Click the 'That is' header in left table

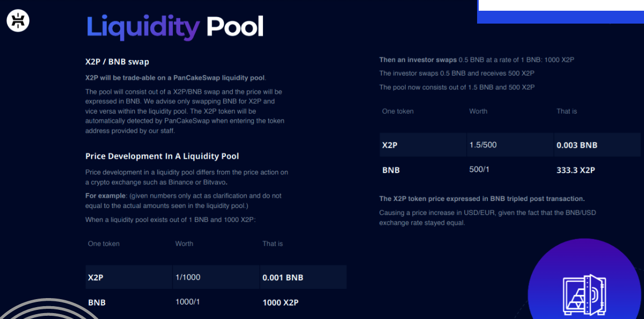(273, 243)
